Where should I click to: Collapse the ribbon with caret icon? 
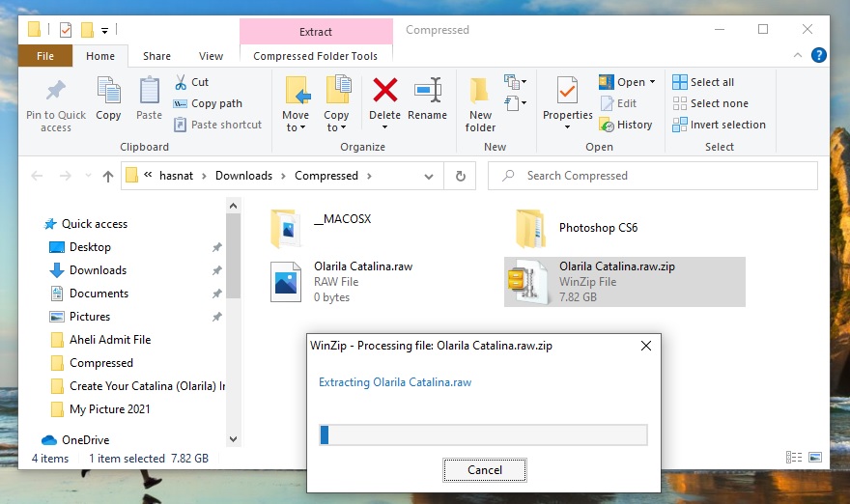(x=798, y=55)
